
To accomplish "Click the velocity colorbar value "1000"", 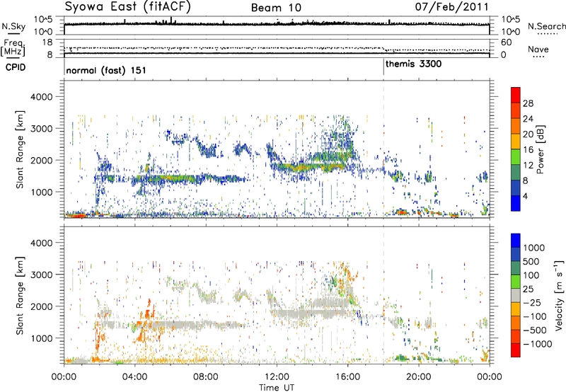I will (x=533, y=248).
